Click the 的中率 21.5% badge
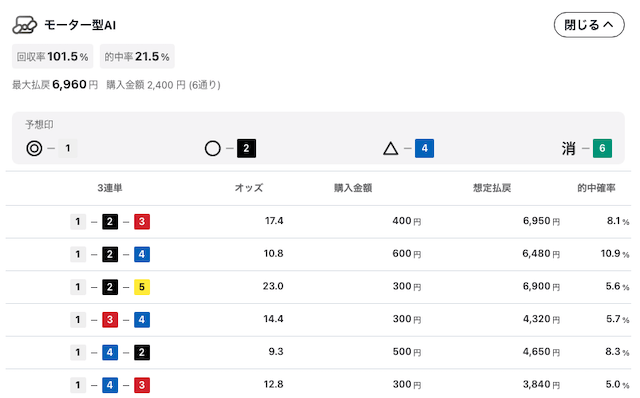Viewport: 640px width, 398px height. (137, 56)
